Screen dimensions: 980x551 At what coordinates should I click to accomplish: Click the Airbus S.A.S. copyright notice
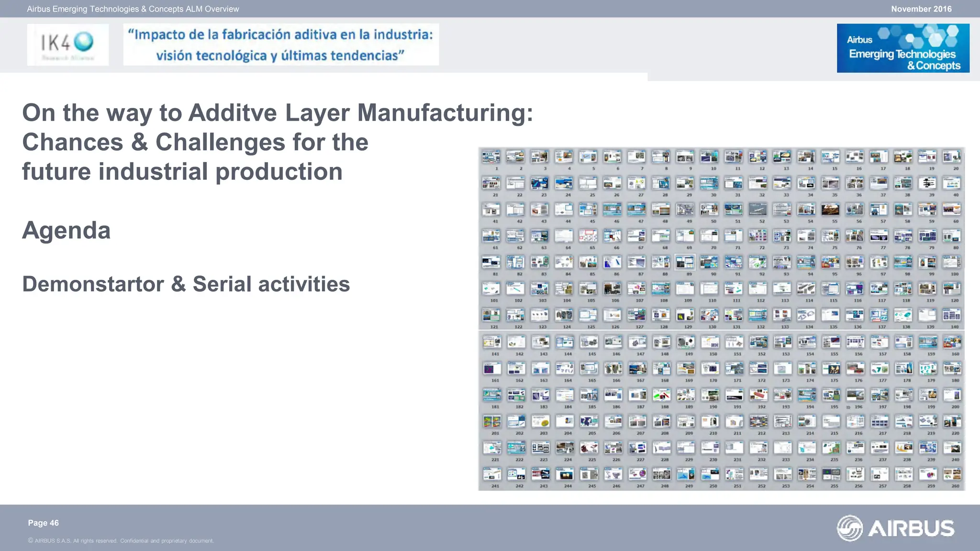pos(121,541)
